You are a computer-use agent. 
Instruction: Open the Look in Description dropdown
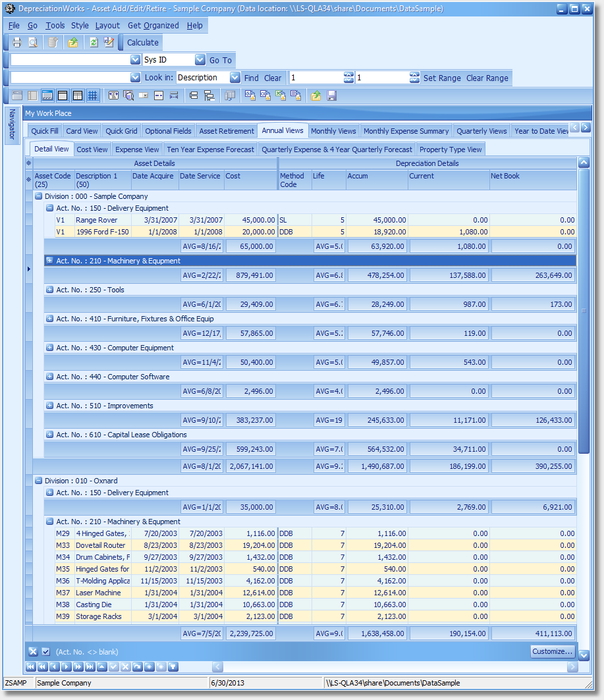234,77
